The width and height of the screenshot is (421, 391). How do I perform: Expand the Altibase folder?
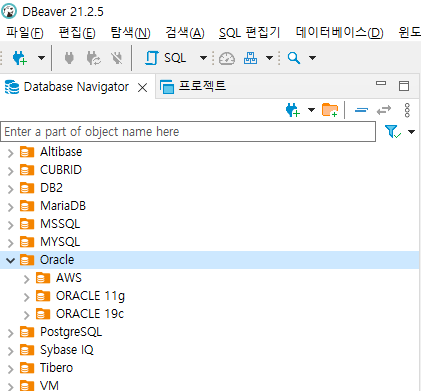(10, 153)
